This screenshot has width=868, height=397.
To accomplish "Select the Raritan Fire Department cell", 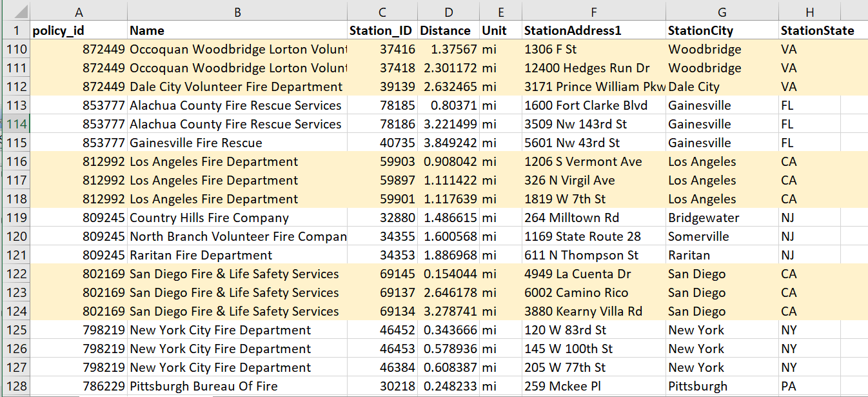I will (237, 255).
